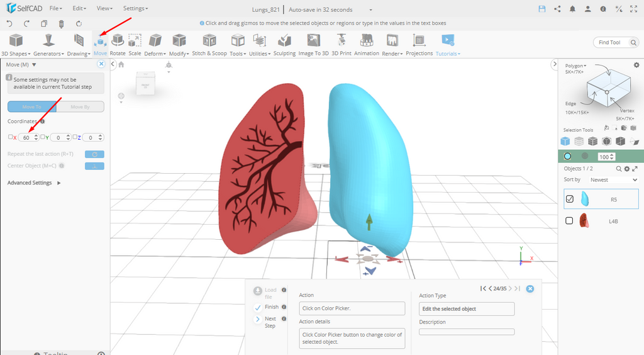Image resolution: width=644 pixels, height=355 pixels.
Task: Click the X coordinate input field
Action: (x=28, y=137)
